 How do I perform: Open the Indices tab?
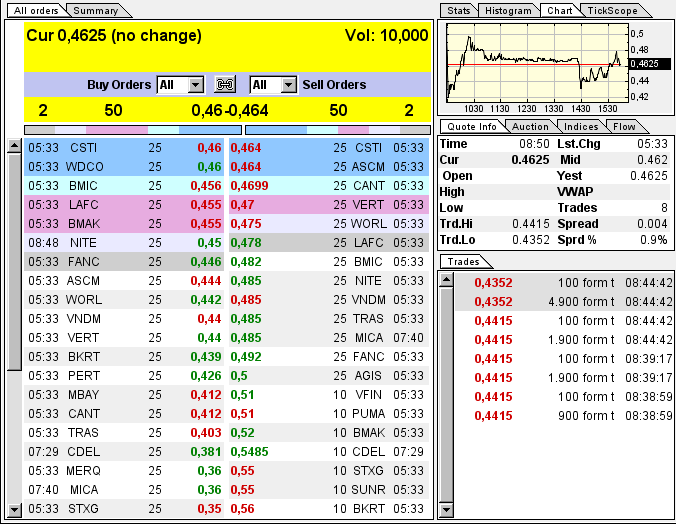tap(581, 126)
